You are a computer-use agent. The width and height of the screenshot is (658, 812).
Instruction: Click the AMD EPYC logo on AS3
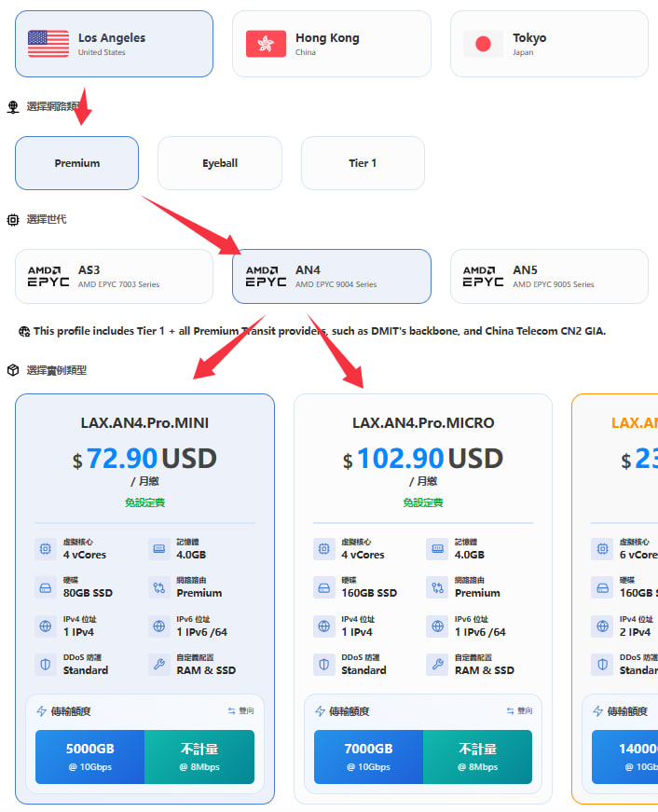[48, 277]
